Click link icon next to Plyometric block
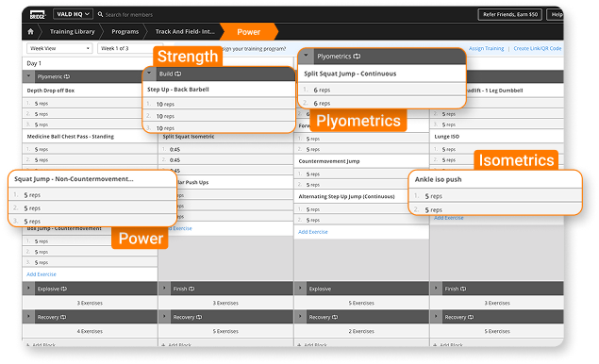Screen dimensions: 599x364 click(67, 76)
